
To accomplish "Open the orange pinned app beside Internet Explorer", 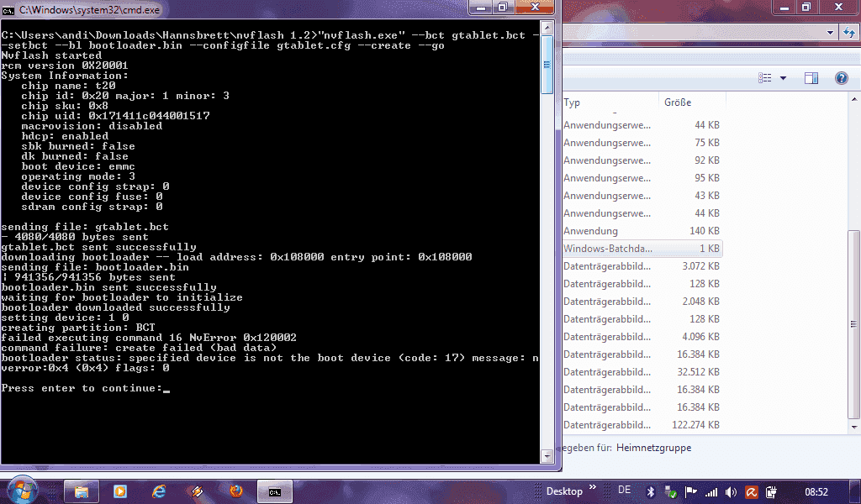I will click(198, 491).
